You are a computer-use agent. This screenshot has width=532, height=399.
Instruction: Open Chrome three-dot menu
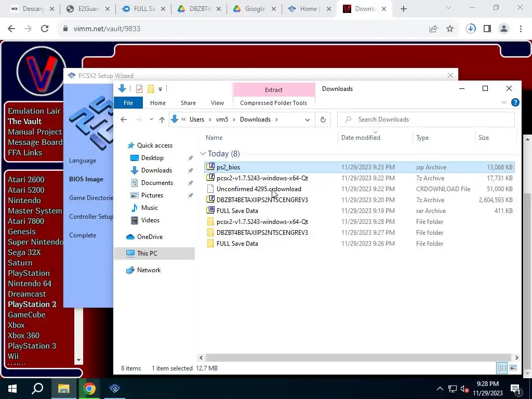click(521, 29)
